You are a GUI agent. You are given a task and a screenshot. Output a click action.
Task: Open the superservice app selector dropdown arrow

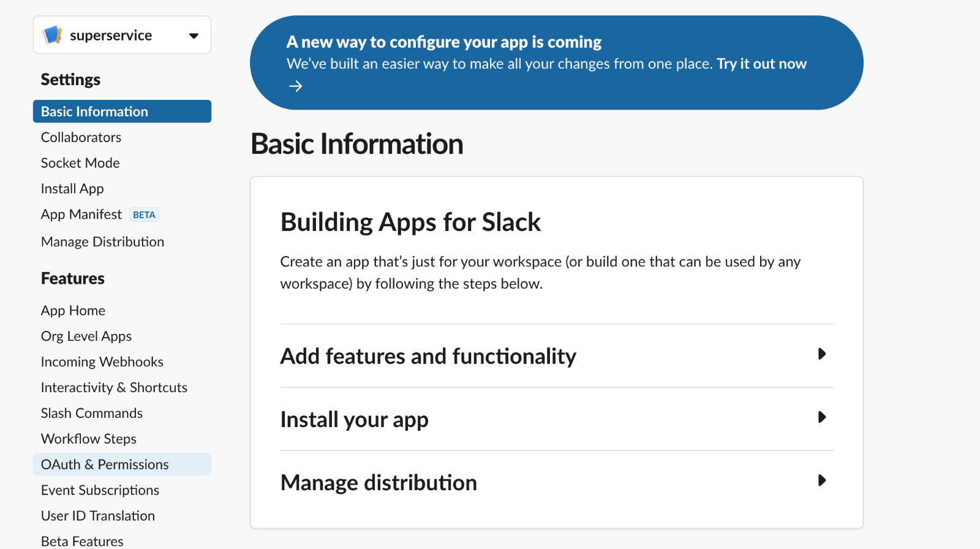194,36
